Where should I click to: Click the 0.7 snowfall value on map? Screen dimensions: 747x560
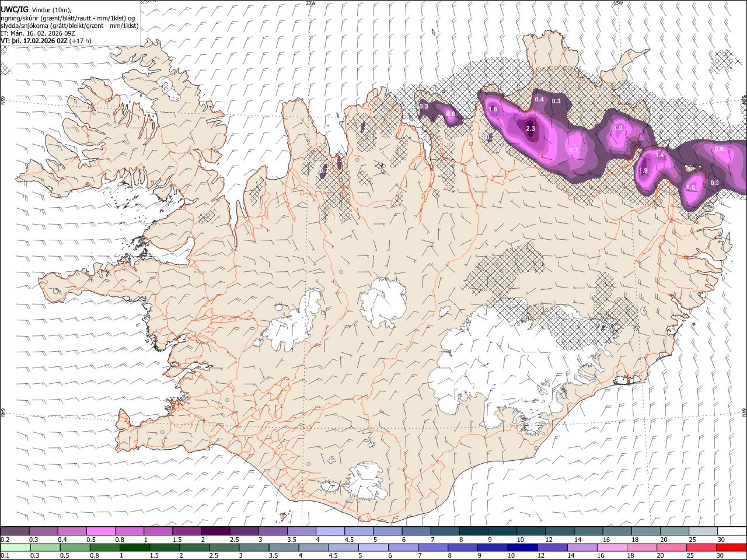click(x=574, y=150)
